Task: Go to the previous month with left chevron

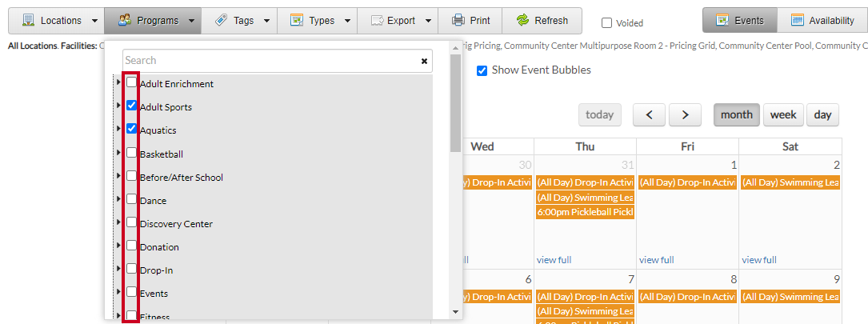Action: (x=650, y=114)
